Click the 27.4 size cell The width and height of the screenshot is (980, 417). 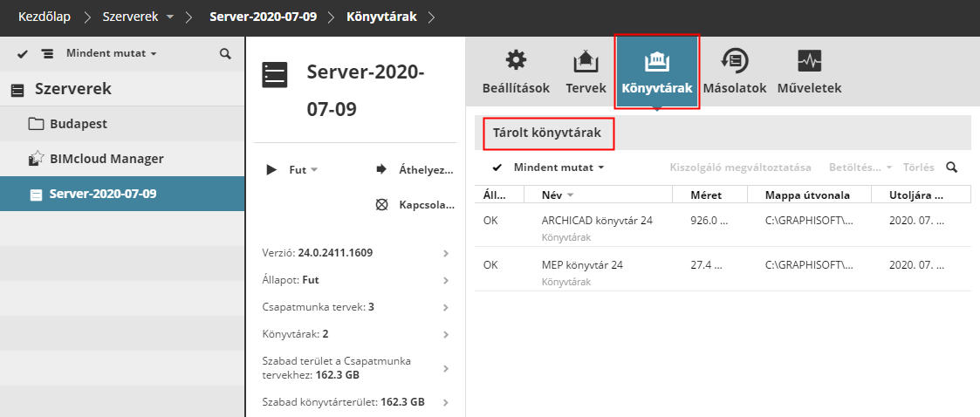[706, 264]
